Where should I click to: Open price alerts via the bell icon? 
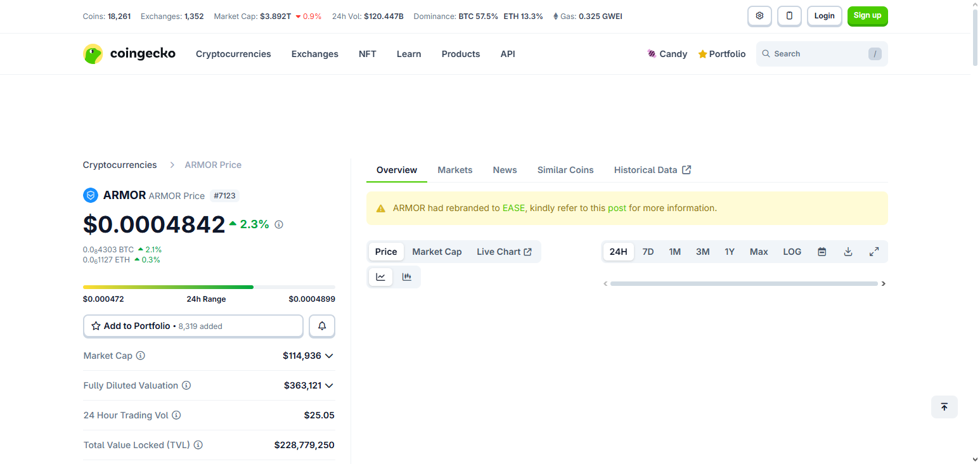click(x=321, y=326)
